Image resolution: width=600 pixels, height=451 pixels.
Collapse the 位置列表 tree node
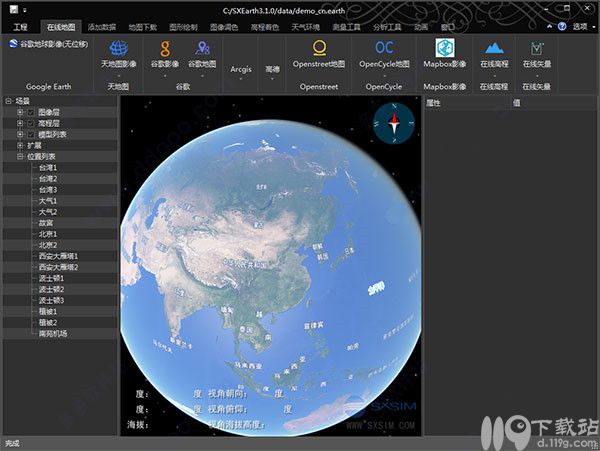[x=20, y=157]
